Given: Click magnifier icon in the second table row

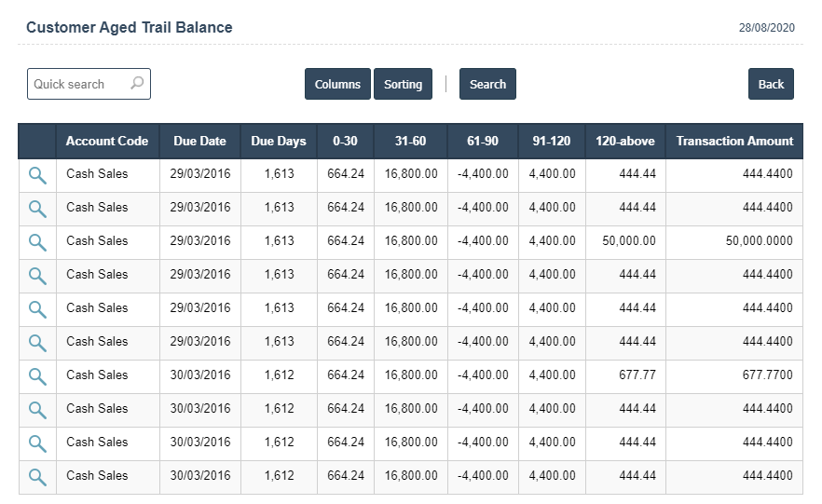Looking at the screenshot, I should coord(37,209).
